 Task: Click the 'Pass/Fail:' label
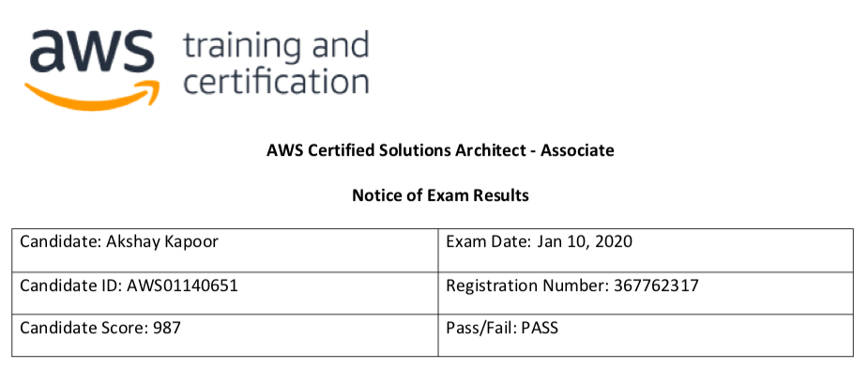click(481, 328)
